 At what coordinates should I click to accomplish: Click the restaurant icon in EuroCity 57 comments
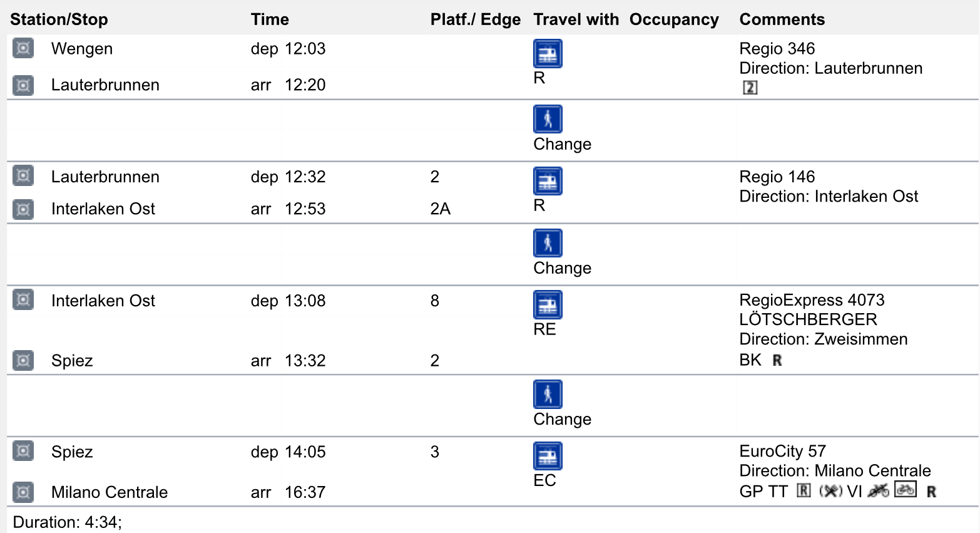[830, 492]
